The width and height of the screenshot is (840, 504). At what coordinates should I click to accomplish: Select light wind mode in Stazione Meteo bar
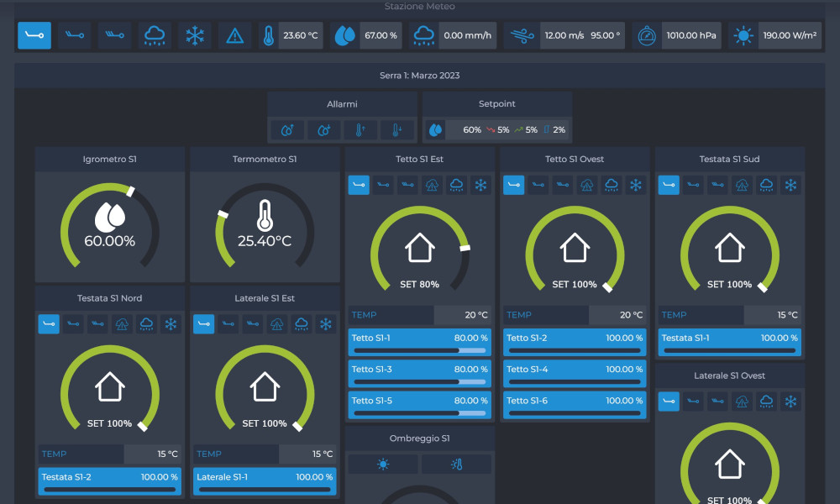click(x=34, y=35)
